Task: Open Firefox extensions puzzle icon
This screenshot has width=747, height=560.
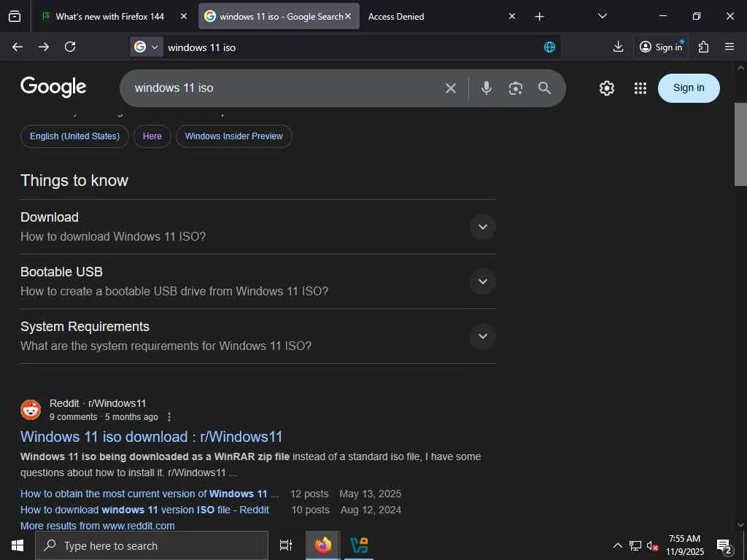Action: tap(703, 47)
